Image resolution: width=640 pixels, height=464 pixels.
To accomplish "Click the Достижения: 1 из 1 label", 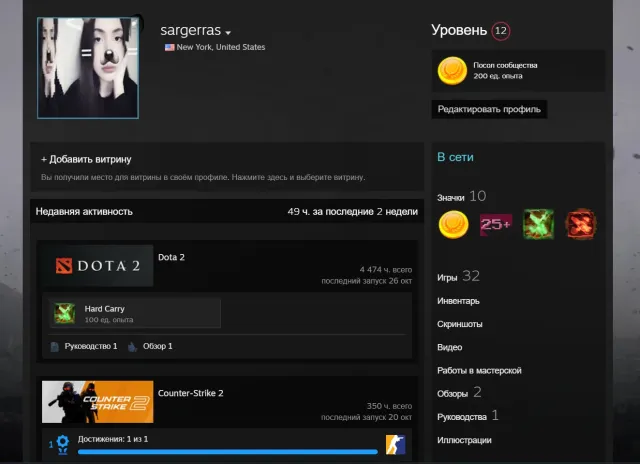I will coord(113,439).
